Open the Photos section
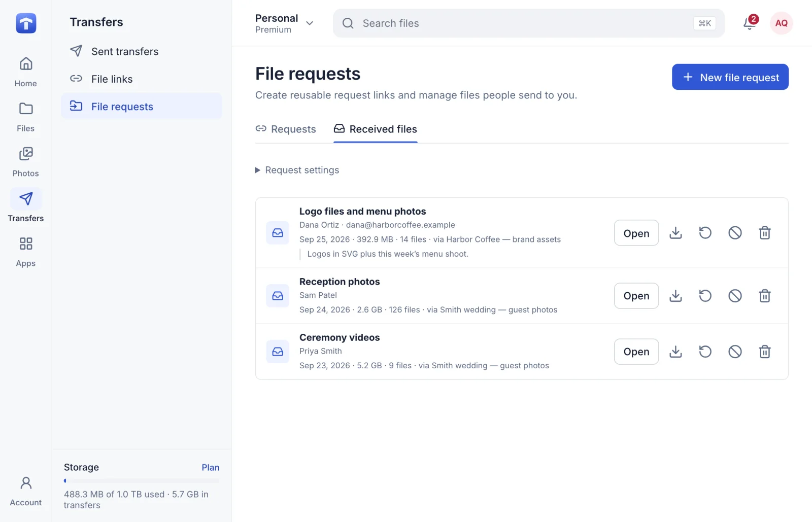 click(x=25, y=162)
